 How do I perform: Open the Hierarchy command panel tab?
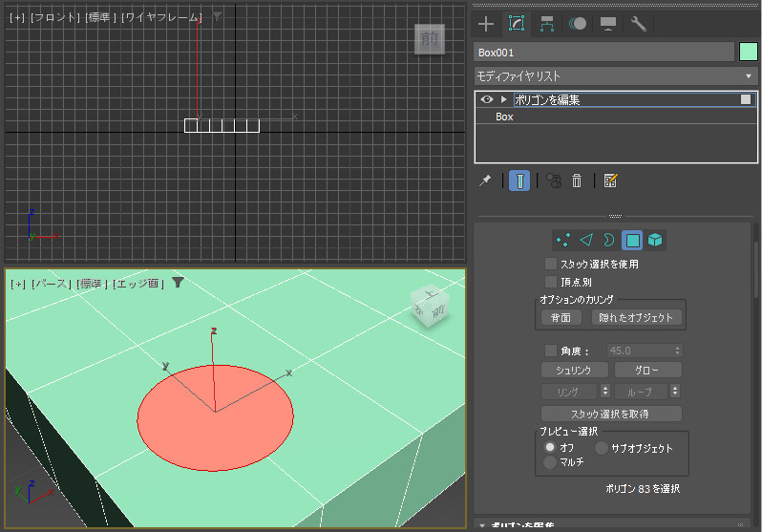pos(547,23)
